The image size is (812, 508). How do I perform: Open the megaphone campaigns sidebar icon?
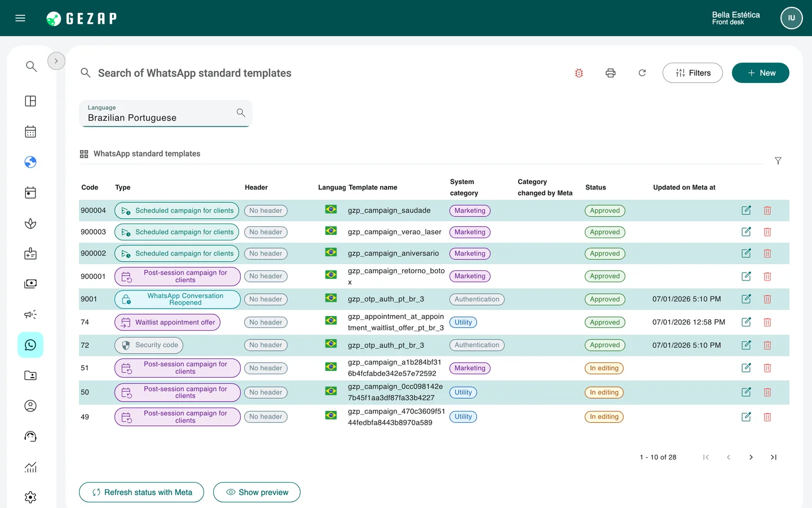(x=30, y=314)
